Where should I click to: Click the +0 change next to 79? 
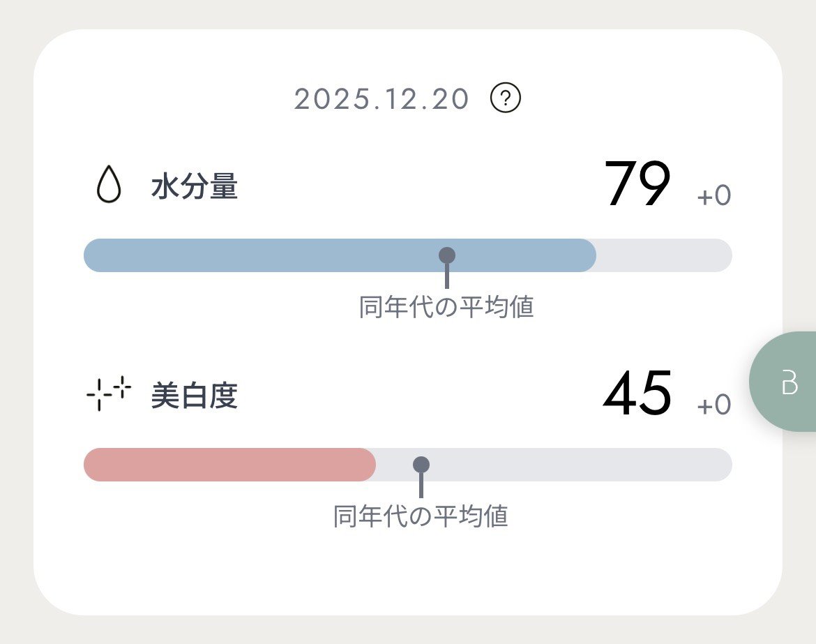[713, 197]
